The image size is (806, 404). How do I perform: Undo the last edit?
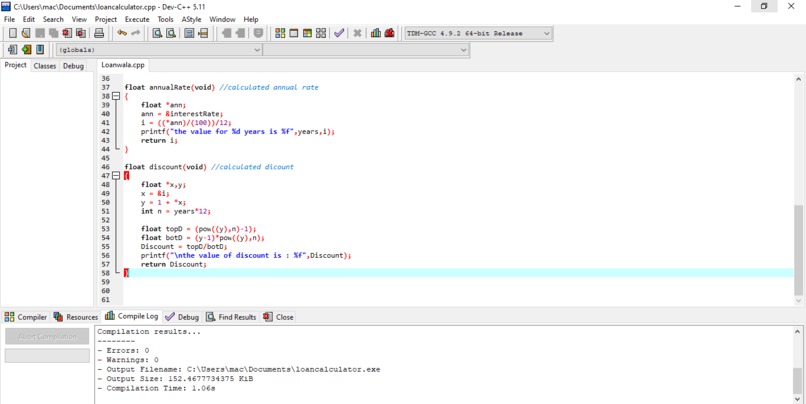coord(122,33)
